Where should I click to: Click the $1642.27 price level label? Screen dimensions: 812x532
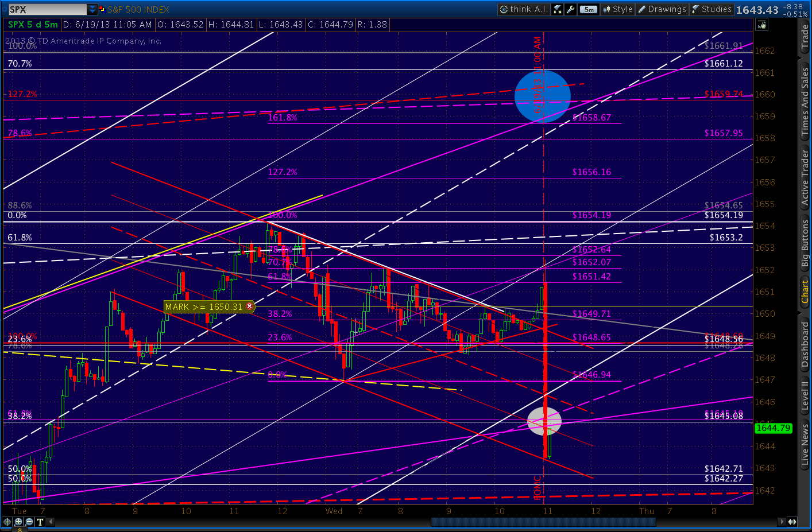724,479
